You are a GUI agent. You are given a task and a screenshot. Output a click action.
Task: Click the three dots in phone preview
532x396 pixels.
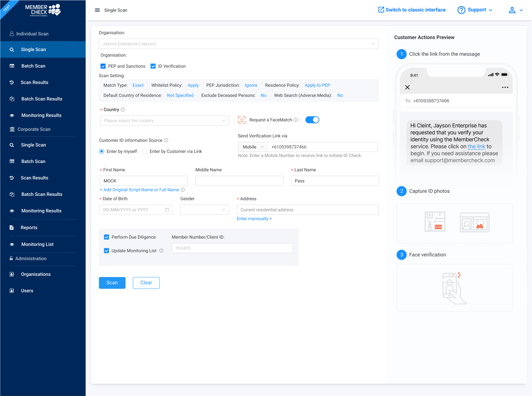[x=505, y=87]
